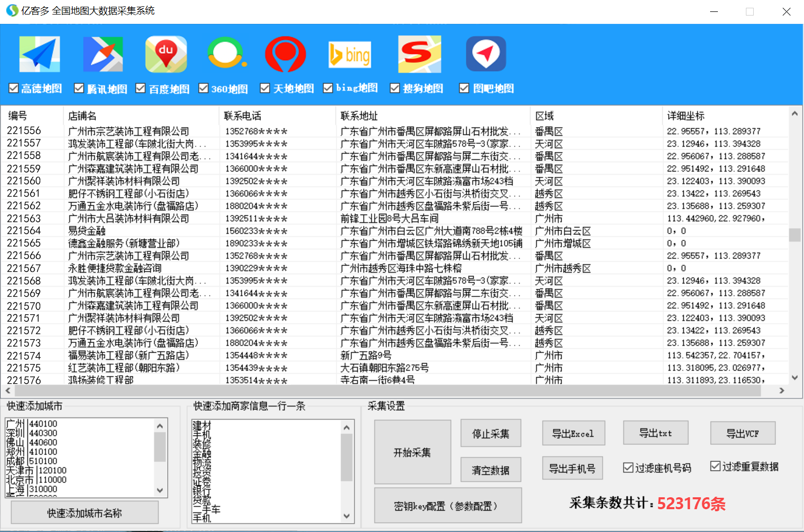Uncheck the 高德地图 checkbox
Viewport: 804px width, 532px height.
13,88
